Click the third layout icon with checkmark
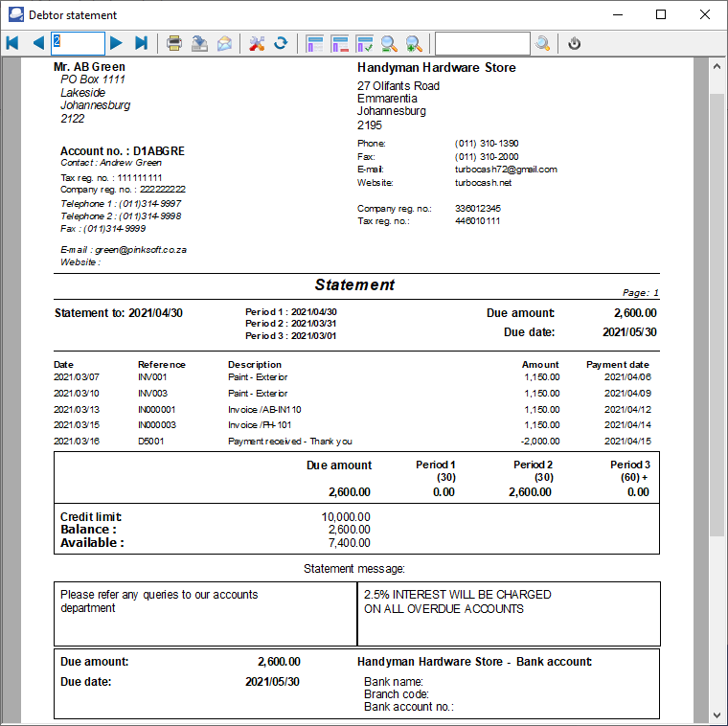Image resolution: width=728 pixels, height=726 pixels. coord(364,43)
